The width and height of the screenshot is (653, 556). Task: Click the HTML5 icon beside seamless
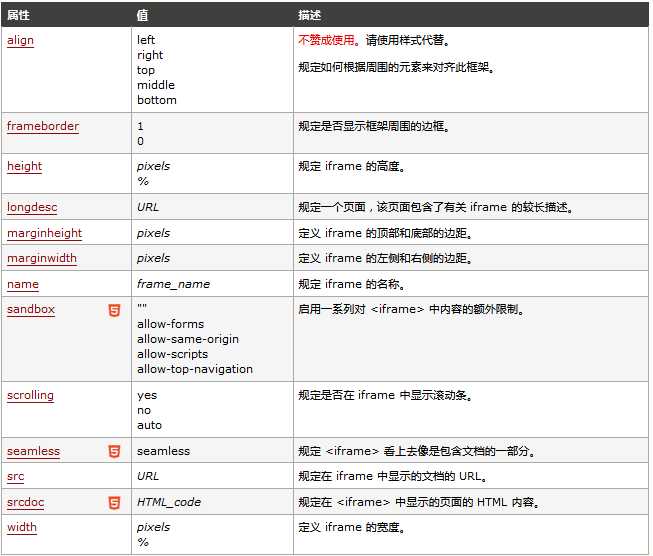coord(114,451)
